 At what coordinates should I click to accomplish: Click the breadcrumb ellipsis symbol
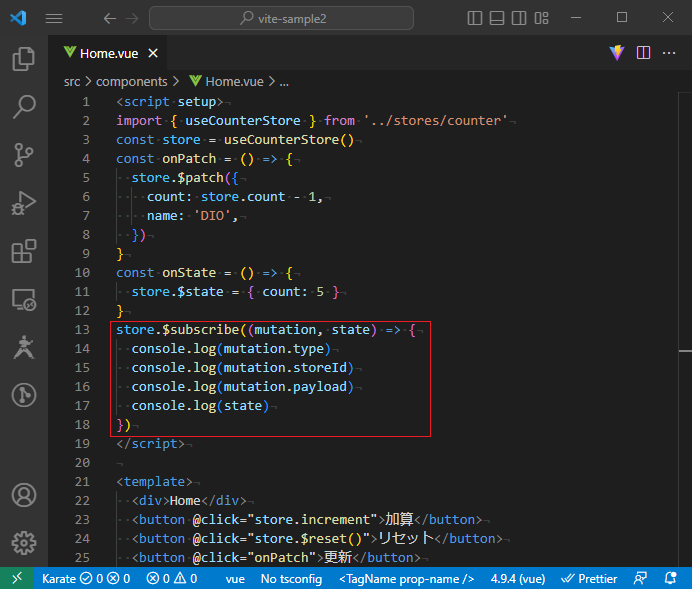[284, 82]
